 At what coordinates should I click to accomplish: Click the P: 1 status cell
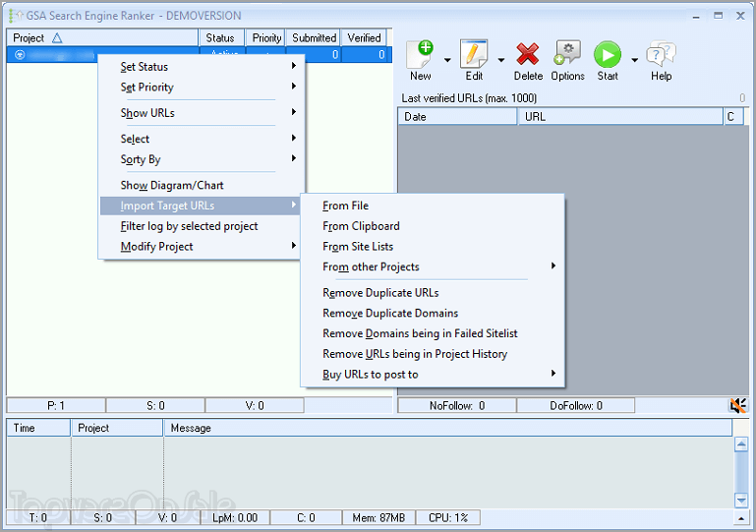56,405
